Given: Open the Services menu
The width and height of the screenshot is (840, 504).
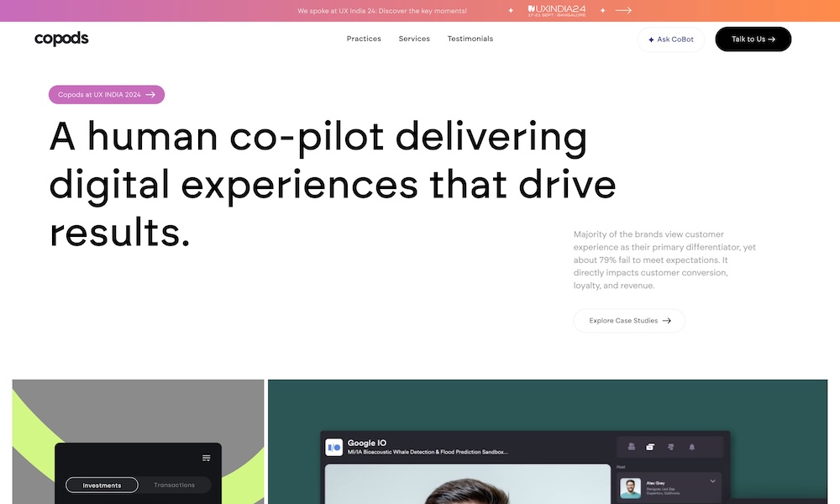Looking at the screenshot, I should [414, 39].
